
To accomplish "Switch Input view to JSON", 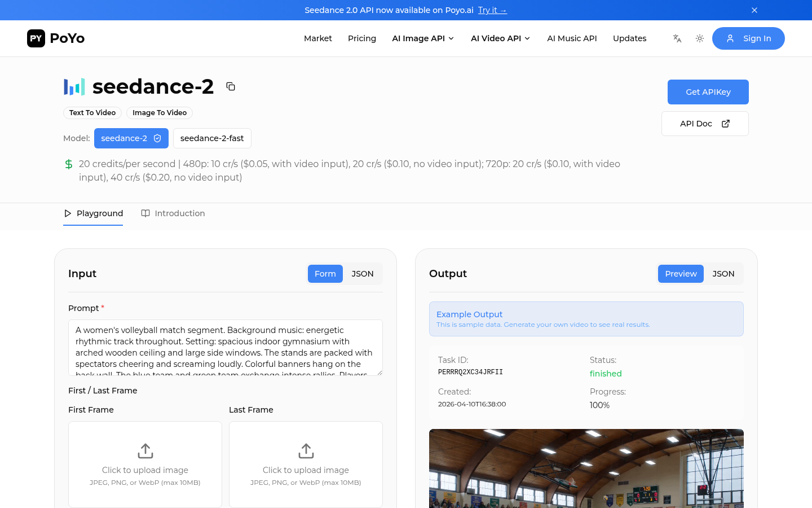I will [x=363, y=274].
